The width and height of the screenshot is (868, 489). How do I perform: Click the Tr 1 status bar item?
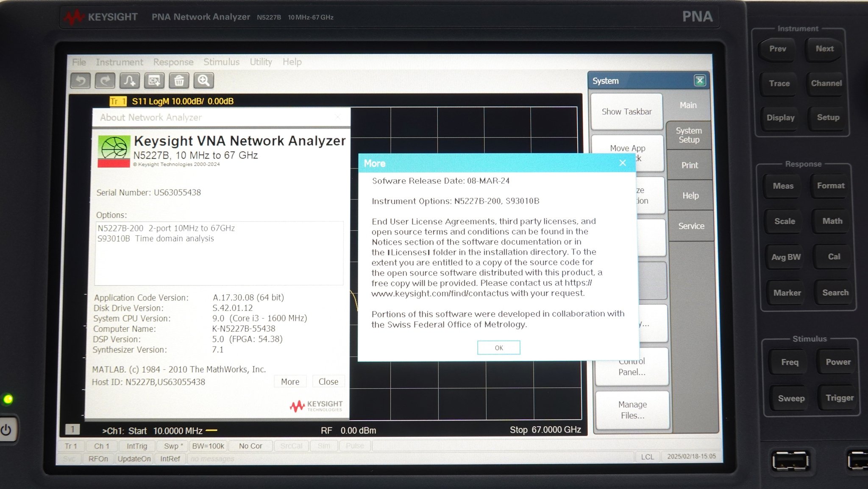pyautogui.click(x=71, y=446)
